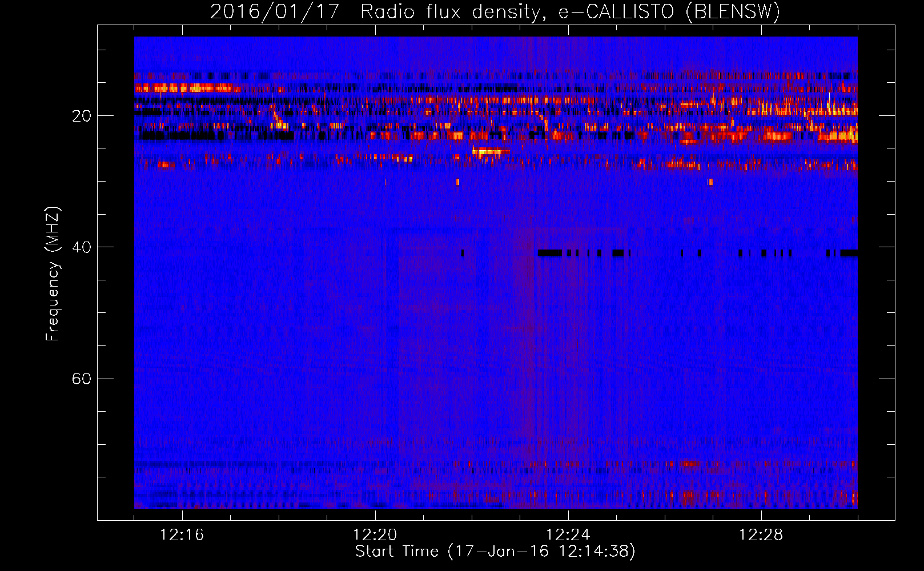Viewport: 924px width, 571px height.
Task: Click the 40 MHz frequency tick label
Action: [x=81, y=248]
